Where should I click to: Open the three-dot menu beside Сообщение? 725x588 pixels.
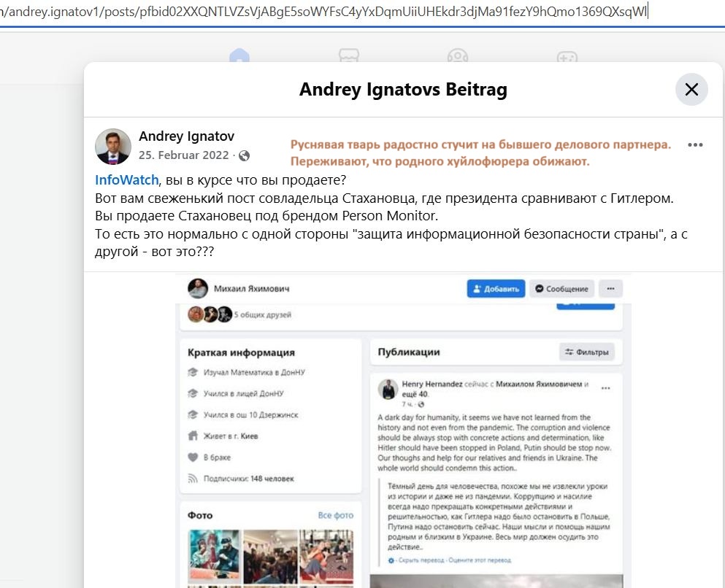tap(611, 289)
